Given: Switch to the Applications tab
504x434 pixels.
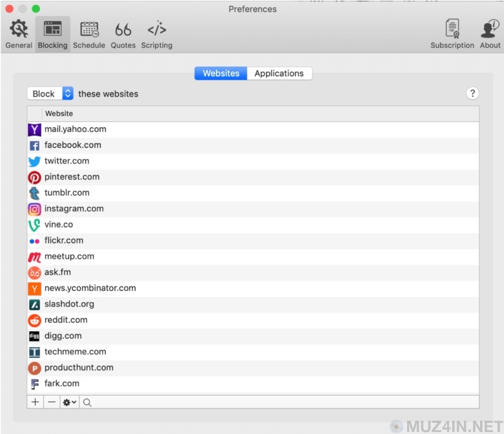Looking at the screenshot, I should (x=279, y=73).
